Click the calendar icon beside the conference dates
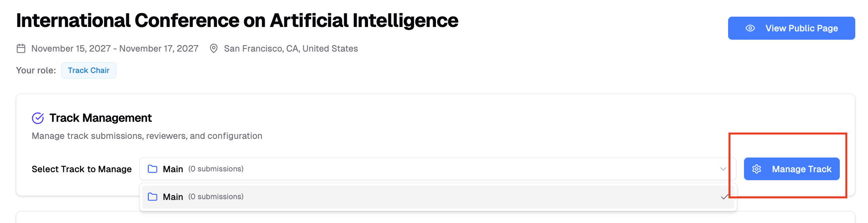868x223 pixels. click(x=21, y=48)
